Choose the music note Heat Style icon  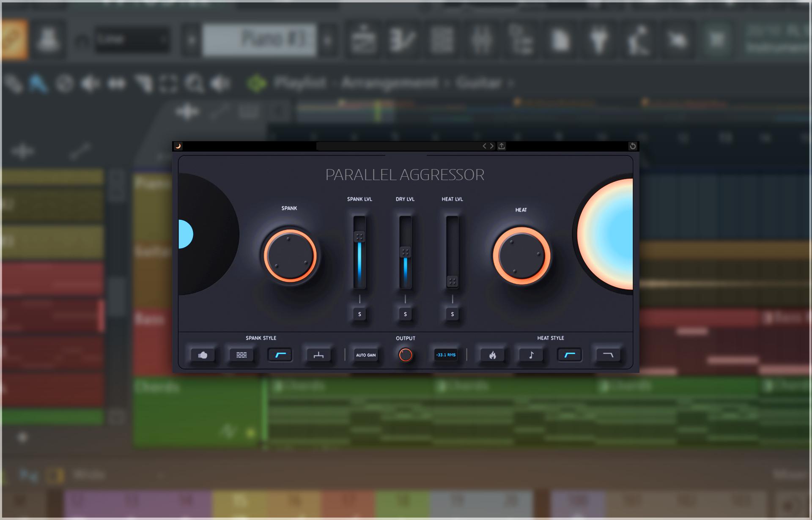[531, 355]
